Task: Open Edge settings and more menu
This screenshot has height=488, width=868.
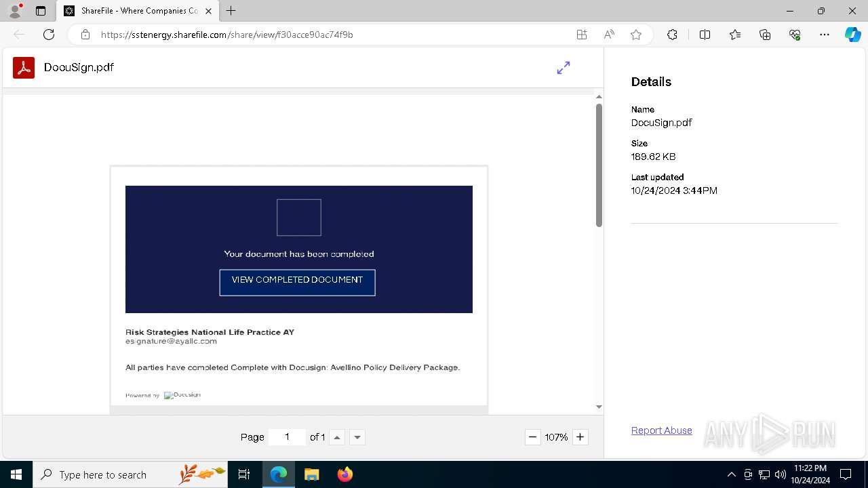Action: [x=825, y=35]
